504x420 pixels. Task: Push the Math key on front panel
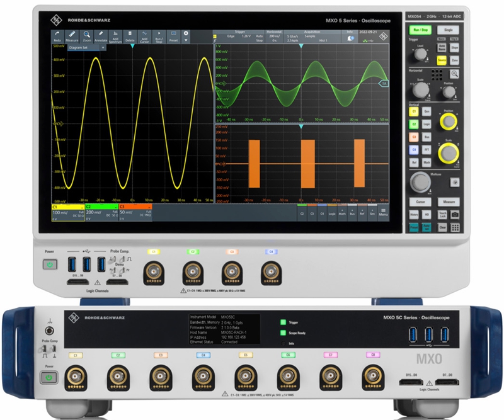click(427, 162)
